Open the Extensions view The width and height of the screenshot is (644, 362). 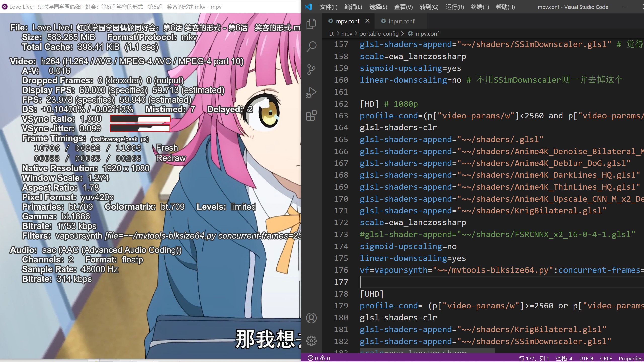(x=311, y=115)
